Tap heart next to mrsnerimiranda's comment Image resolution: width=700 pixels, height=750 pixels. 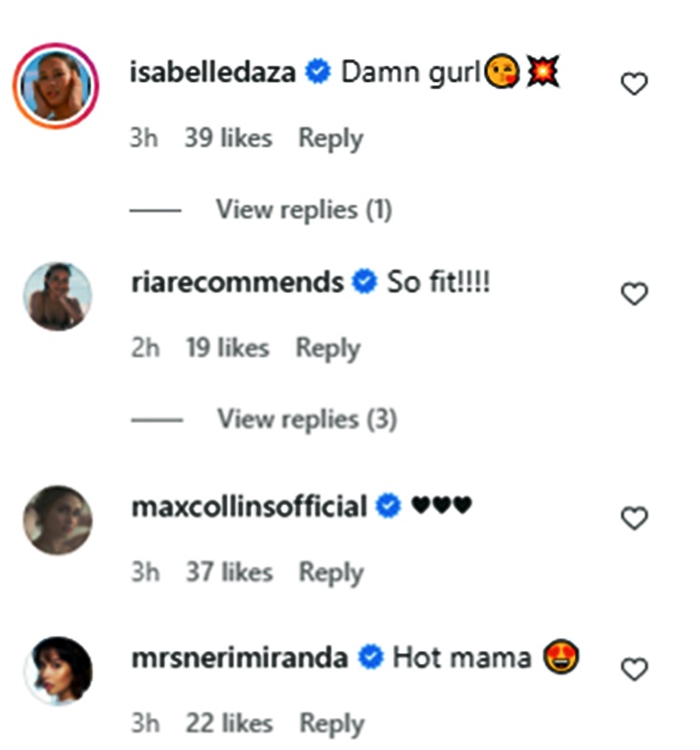[634, 669]
